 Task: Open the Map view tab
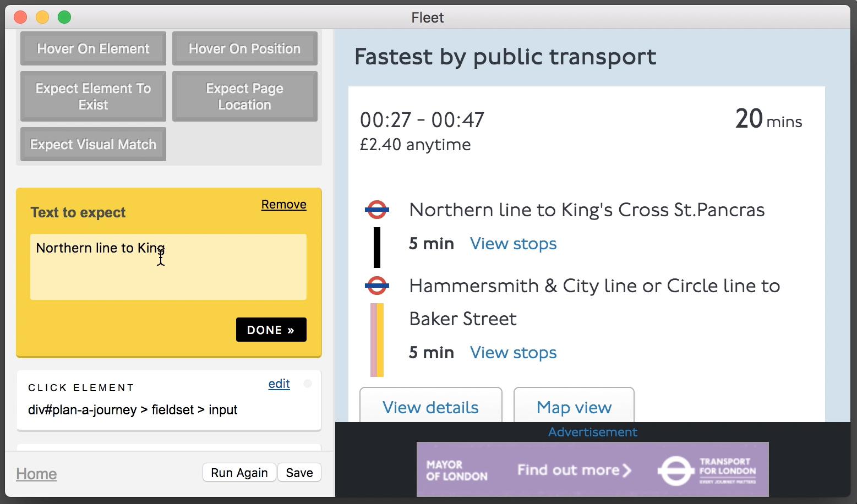(x=574, y=407)
